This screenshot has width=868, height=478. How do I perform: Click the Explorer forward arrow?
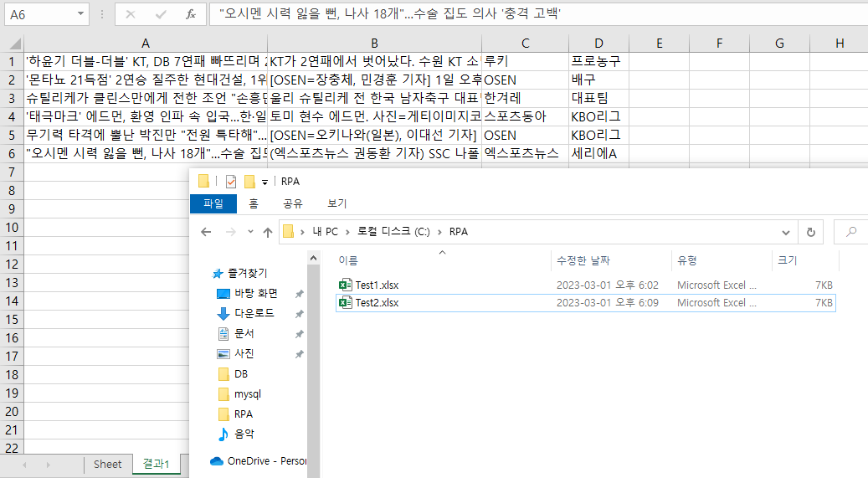click(231, 232)
